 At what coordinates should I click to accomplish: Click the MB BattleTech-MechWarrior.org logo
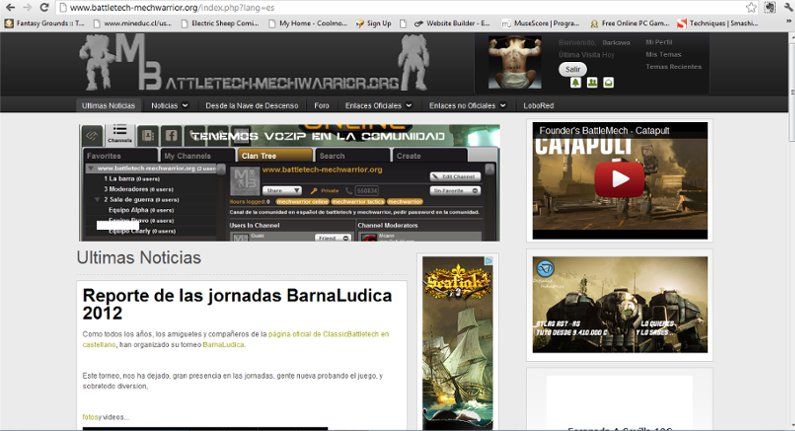click(254, 63)
